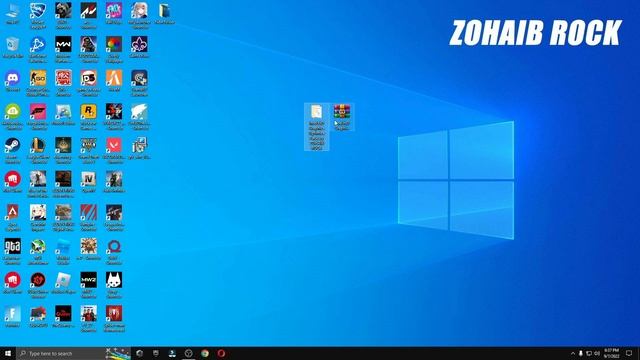Launch the Genshin Impact shortcut
The height and width of the screenshot is (360, 640).
pos(38,217)
